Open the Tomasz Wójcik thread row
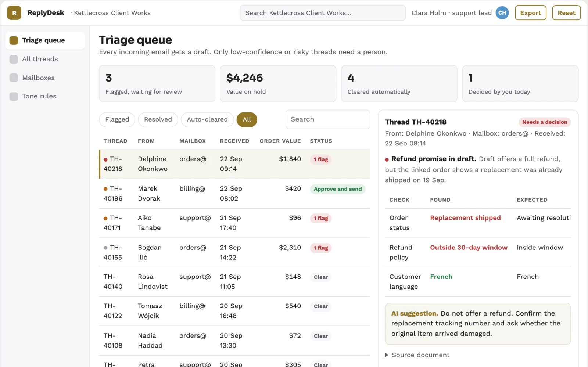Screen dimensions: 588x367 pos(234,311)
